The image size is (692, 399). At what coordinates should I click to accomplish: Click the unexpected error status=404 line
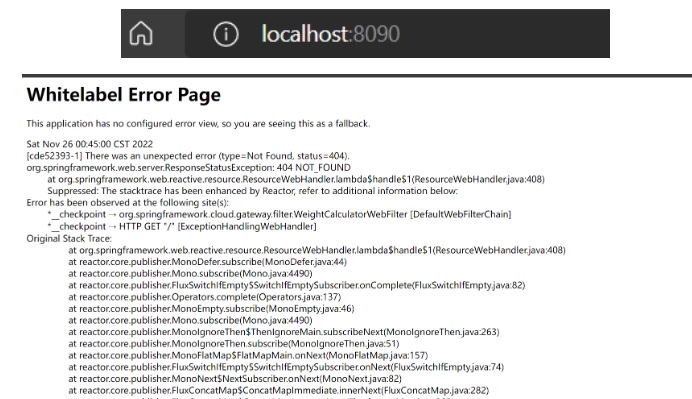pyautogui.click(x=188, y=156)
